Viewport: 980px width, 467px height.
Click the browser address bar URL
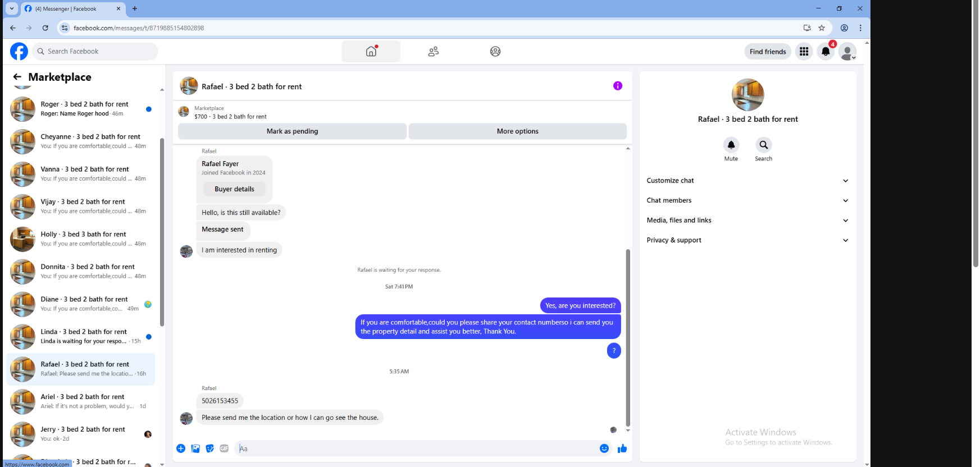[x=139, y=28]
